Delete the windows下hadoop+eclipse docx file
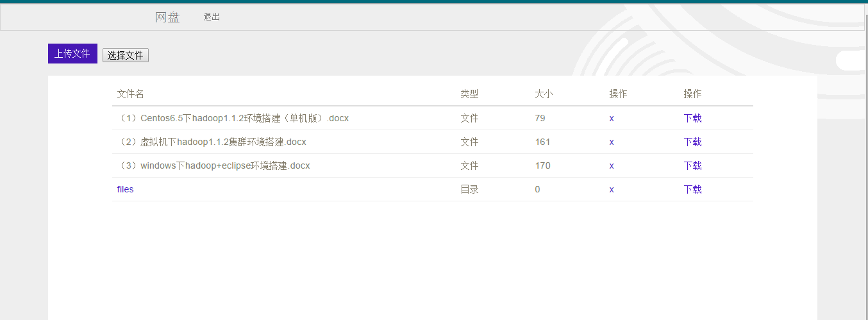868x320 pixels. pos(612,165)
